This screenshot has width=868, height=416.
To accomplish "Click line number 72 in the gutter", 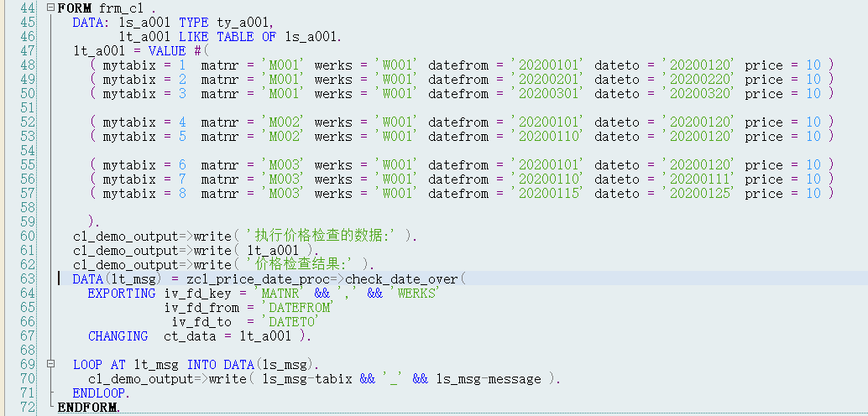I will pos(28,408).
